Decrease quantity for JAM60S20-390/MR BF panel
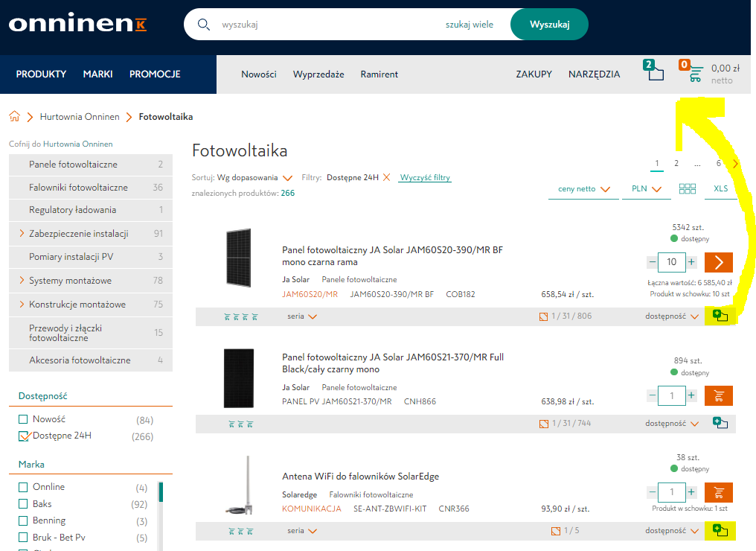The image size is (756, 551). tap(653, 262)
